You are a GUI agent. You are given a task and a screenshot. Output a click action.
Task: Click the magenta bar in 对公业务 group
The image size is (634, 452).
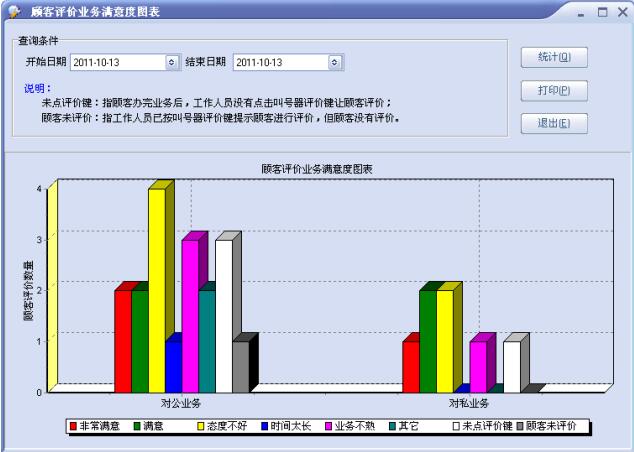pos(189,315)
